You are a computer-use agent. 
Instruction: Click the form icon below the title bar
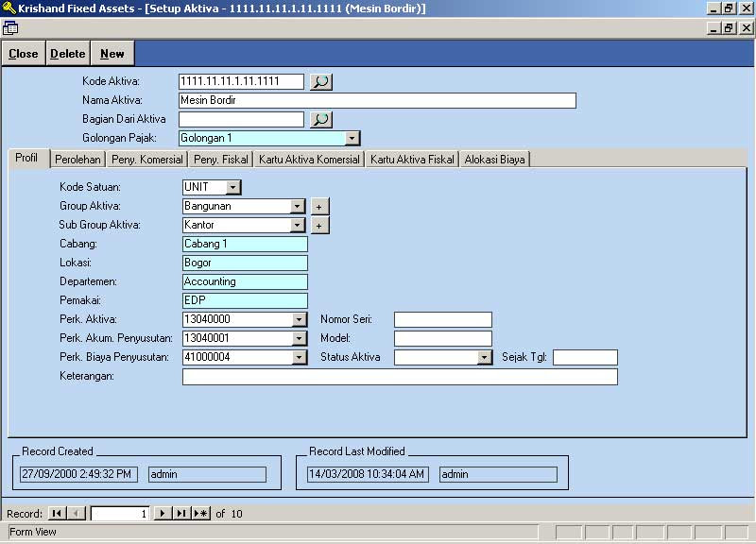(10, 28)
